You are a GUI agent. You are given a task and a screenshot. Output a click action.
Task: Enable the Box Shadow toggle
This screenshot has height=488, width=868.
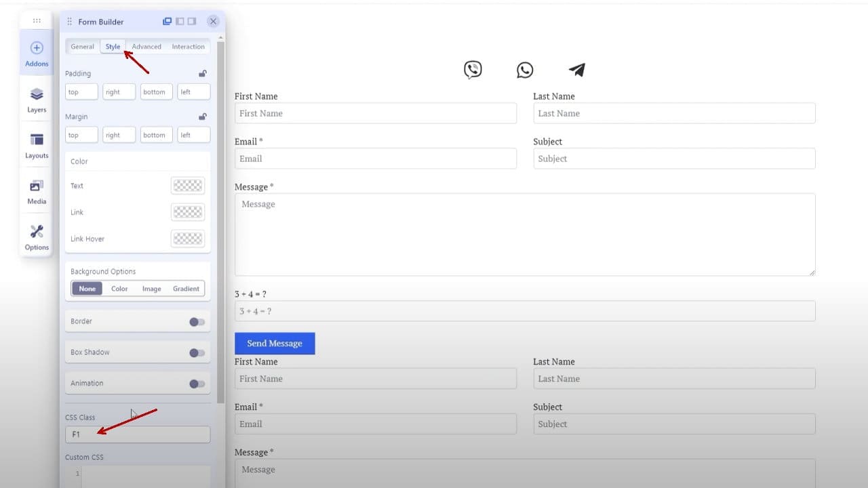tap(197, 352)
